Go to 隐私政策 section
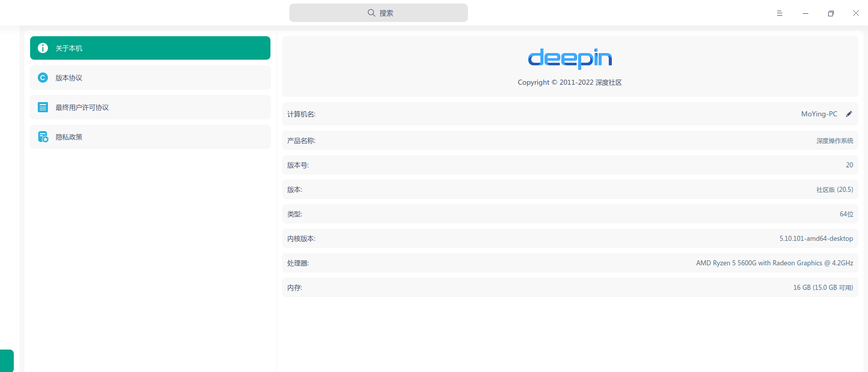The height and width of the screenshot is (372, 868). [x=150, y=137]
